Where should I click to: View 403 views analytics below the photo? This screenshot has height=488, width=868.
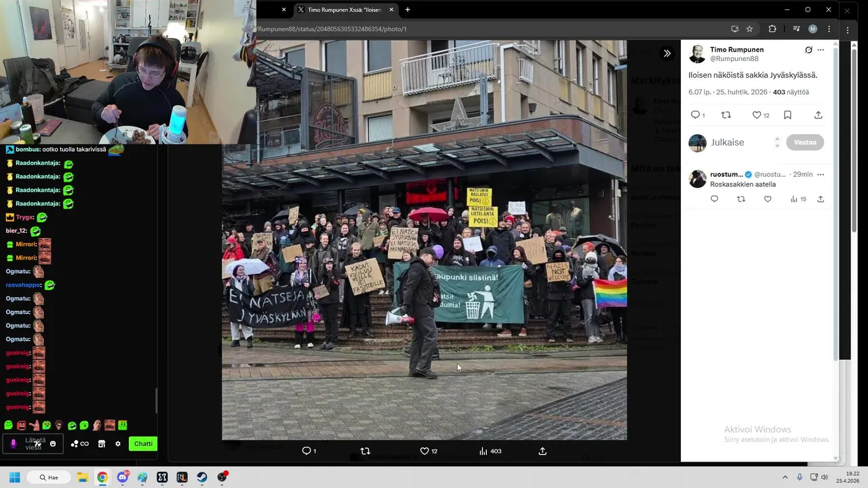(490, 451)
